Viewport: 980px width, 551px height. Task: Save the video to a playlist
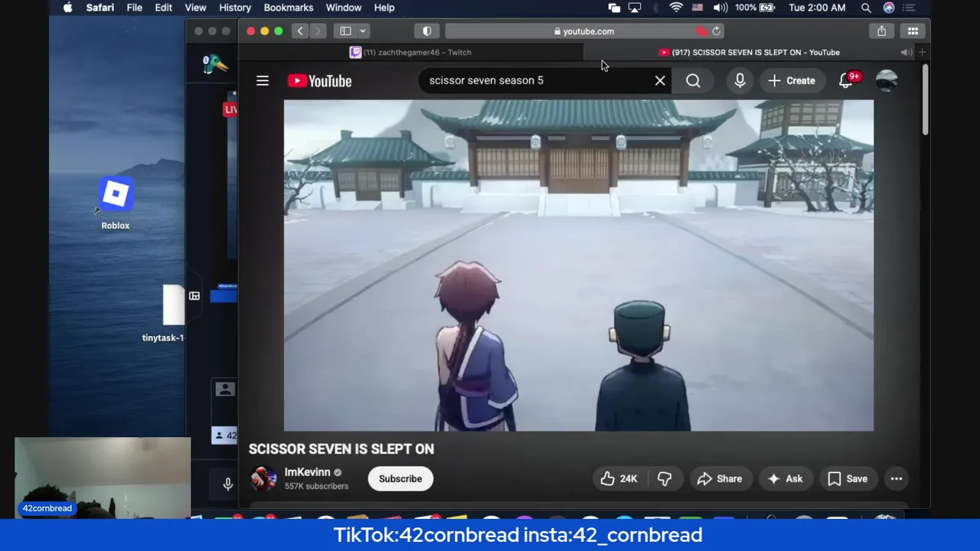(848, 478)
